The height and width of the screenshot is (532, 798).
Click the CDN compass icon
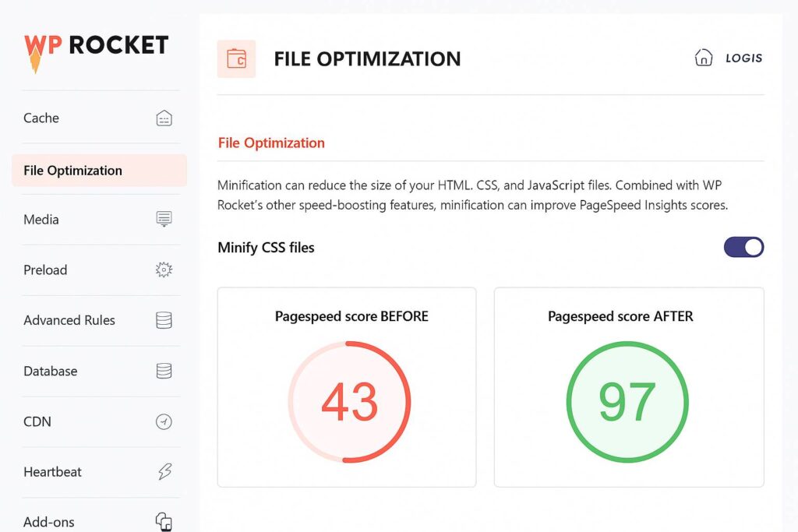coord(164,421)
